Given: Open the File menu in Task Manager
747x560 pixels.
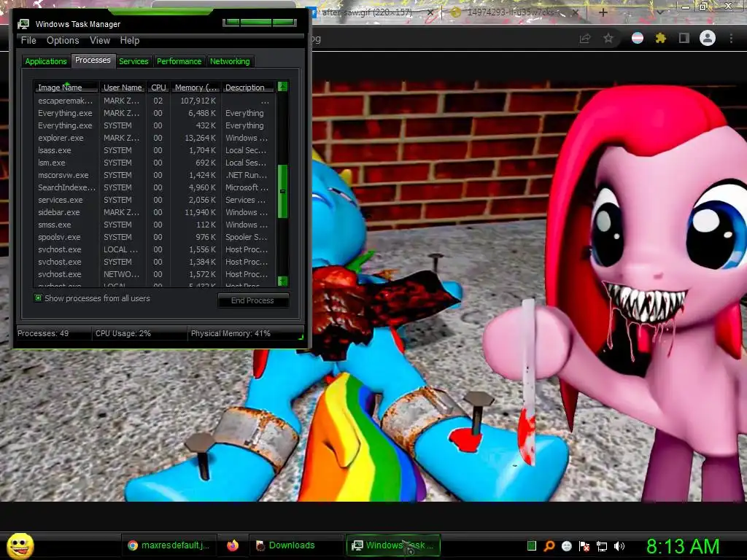Looking at the screenshot, I should [28, 41].
